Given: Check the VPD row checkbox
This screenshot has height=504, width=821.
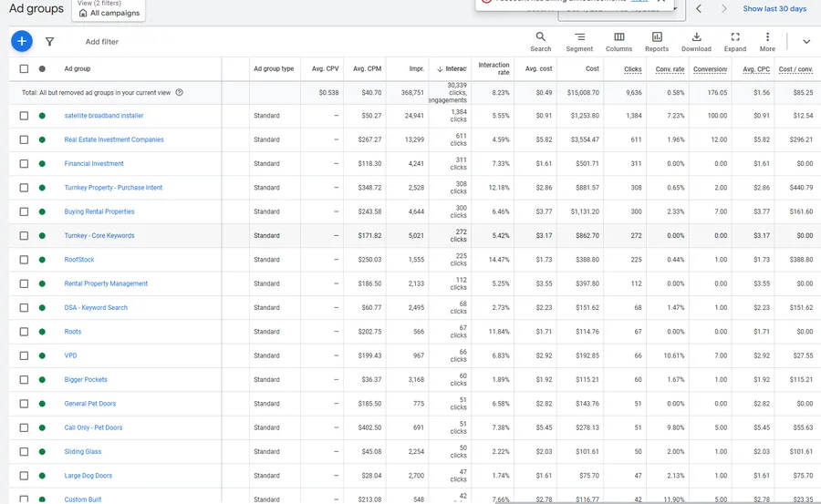Looking at the screenshot, I should pyautogui.click(x=24, y=355).
